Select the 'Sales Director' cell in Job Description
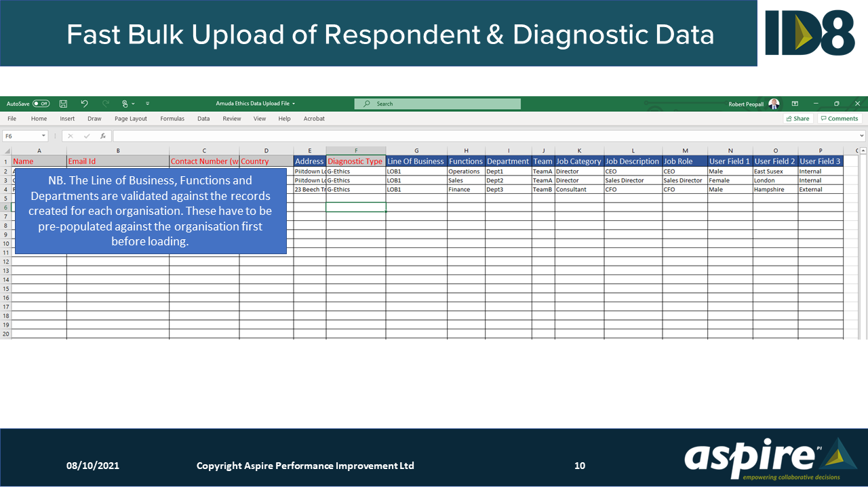This screenshot has height=488, width=868. 633,180
